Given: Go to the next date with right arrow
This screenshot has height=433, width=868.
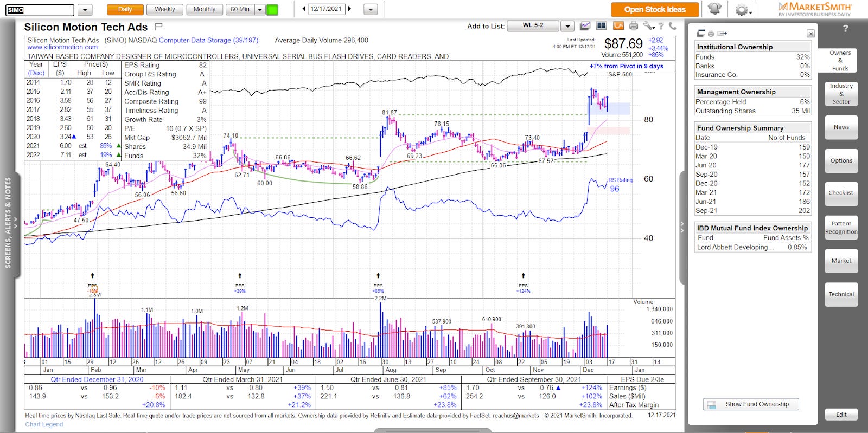Looking at the screenshot, I should pos(349,9).
